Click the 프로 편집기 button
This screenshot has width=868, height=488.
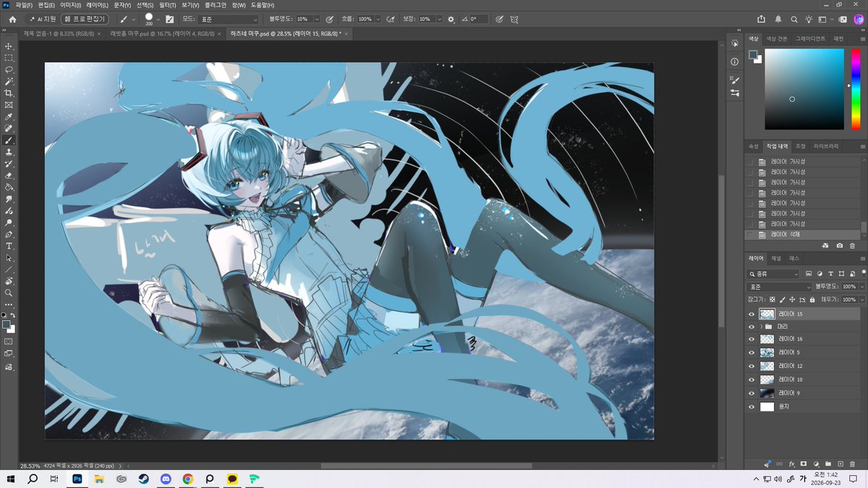[84, 19]
